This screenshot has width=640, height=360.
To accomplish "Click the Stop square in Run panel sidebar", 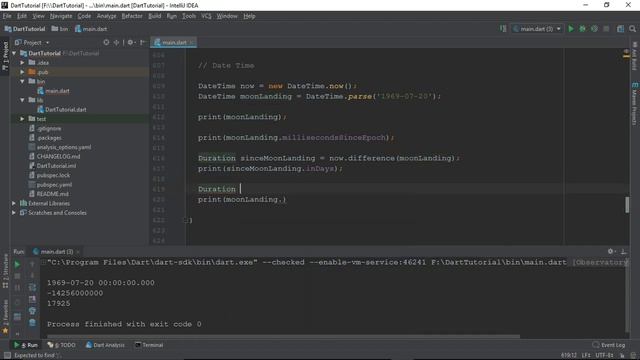I will click(17, 276).
